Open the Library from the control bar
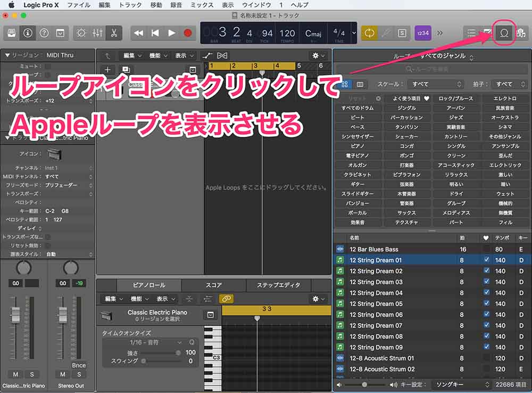The width and height of the screenshot is (532, 393). click(x=12, y=33)
